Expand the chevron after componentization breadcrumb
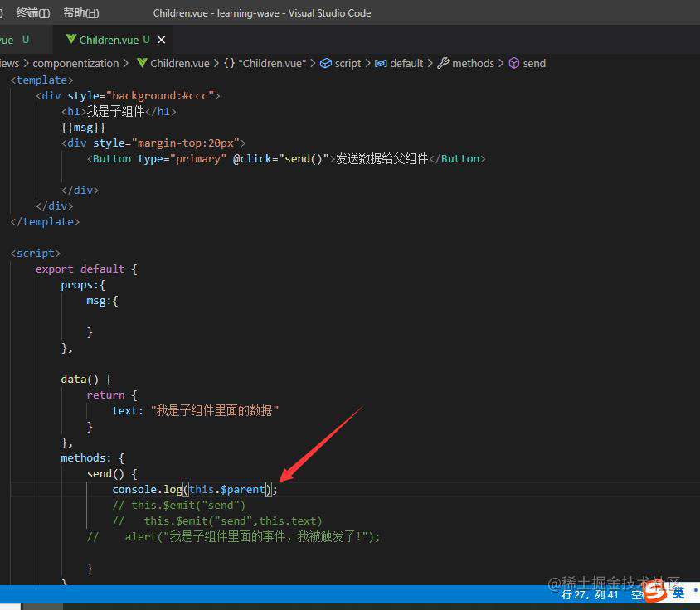This screenshot has height=610, width=700. tap(126, 63)
